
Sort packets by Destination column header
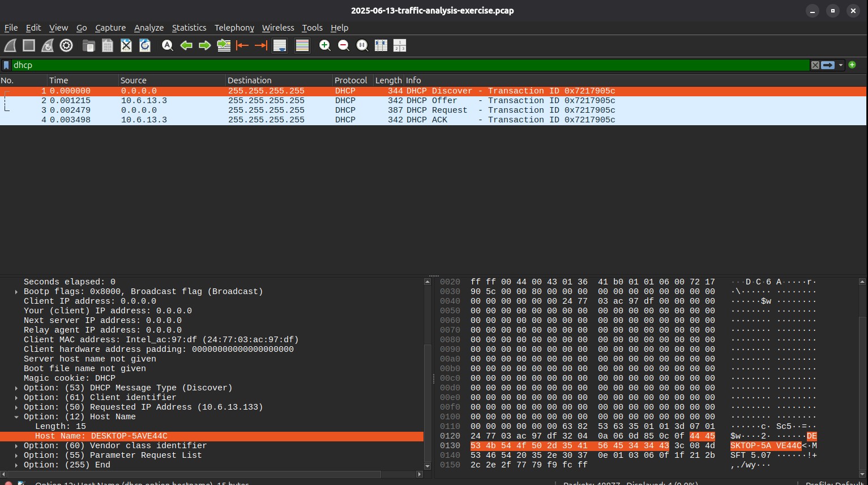[279, 80]
